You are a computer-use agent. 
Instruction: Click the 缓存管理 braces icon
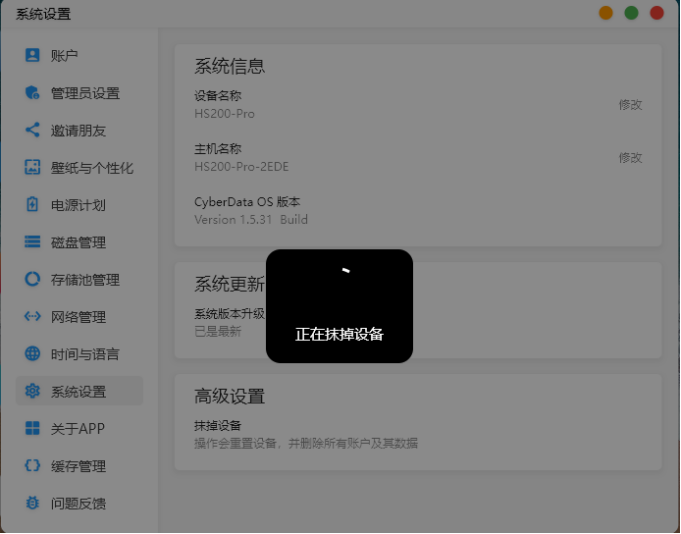[33, 466]
